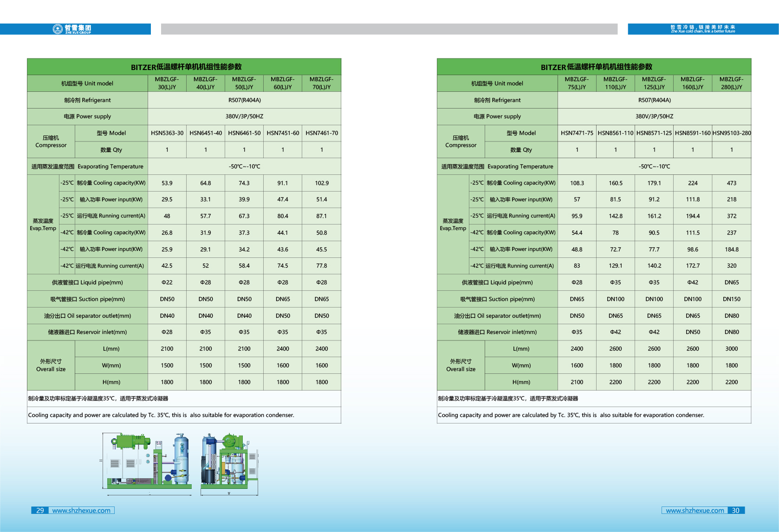Select column header MBZLGF-70(L)JY

(x=322, y=83)
